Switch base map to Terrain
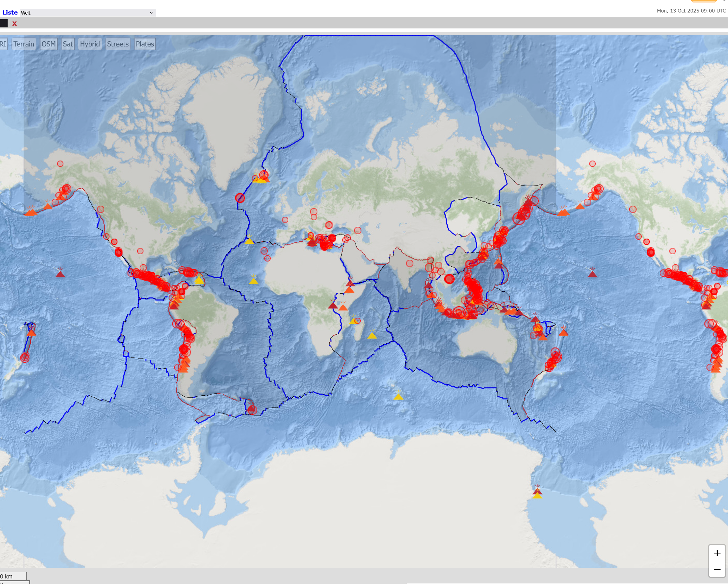The height and width of the screenshot is (584, 728). tap(24, 44)
